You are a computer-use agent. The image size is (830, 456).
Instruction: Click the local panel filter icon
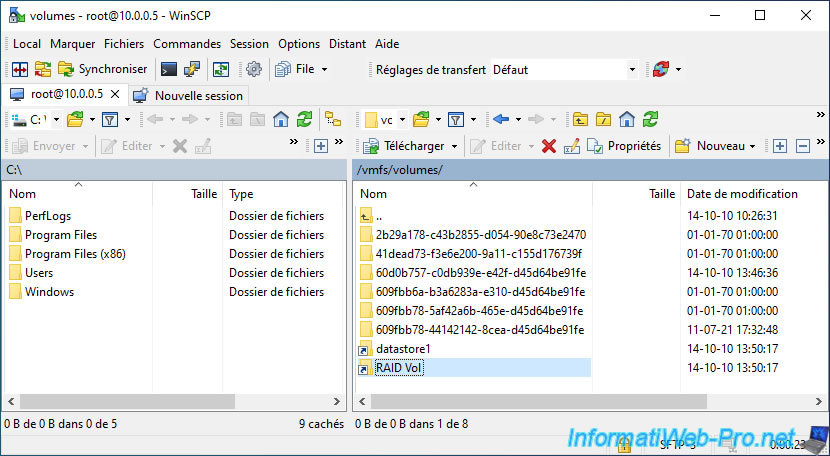[x=110, y=120]
